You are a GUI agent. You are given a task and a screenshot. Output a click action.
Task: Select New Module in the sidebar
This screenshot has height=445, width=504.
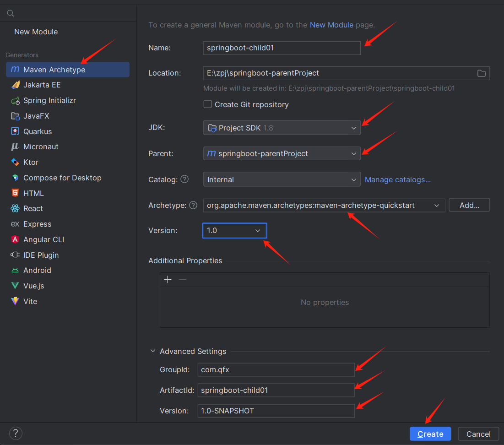(36, 32)
